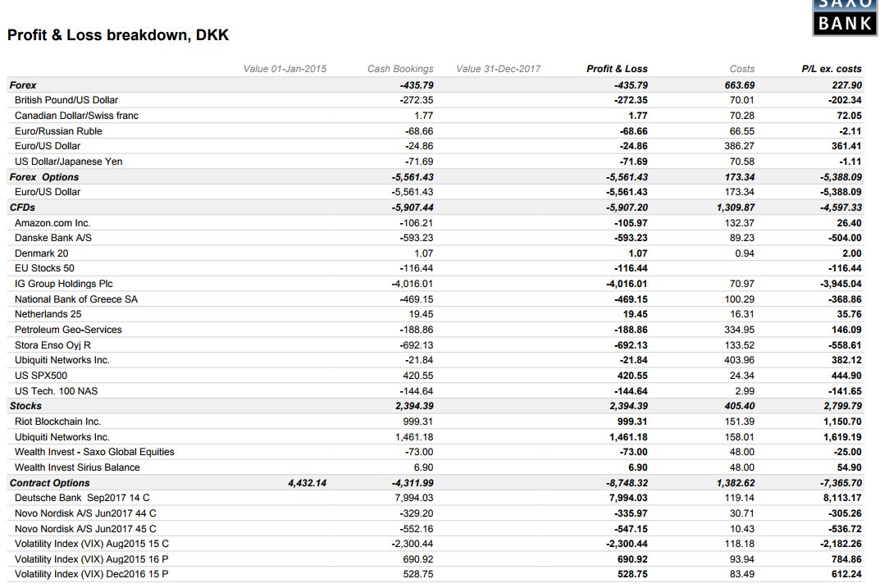Click the IG Group Holdings Plc row
The image size is (880, 588).
point(64,284)
